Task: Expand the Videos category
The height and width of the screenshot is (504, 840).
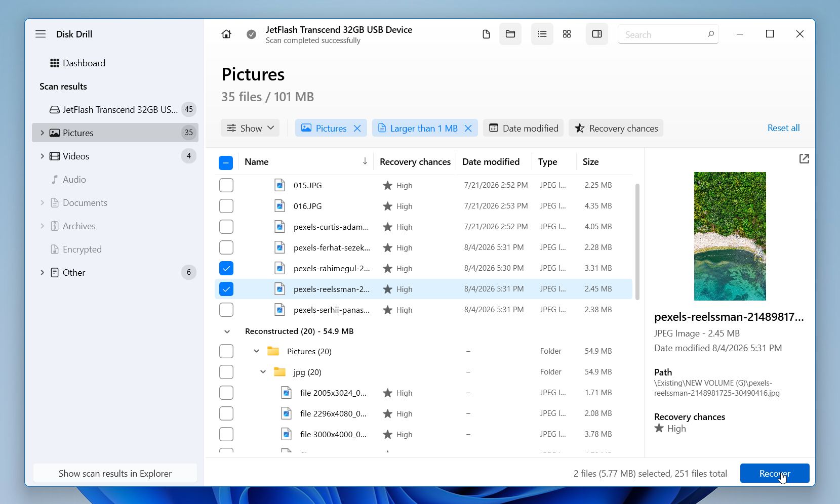Action: click(42, 156)
